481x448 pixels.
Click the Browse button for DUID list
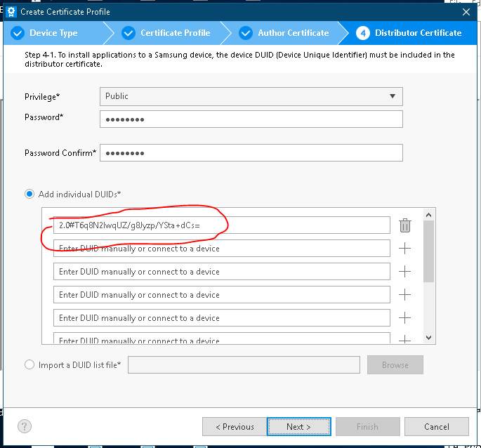coord(395,365)
